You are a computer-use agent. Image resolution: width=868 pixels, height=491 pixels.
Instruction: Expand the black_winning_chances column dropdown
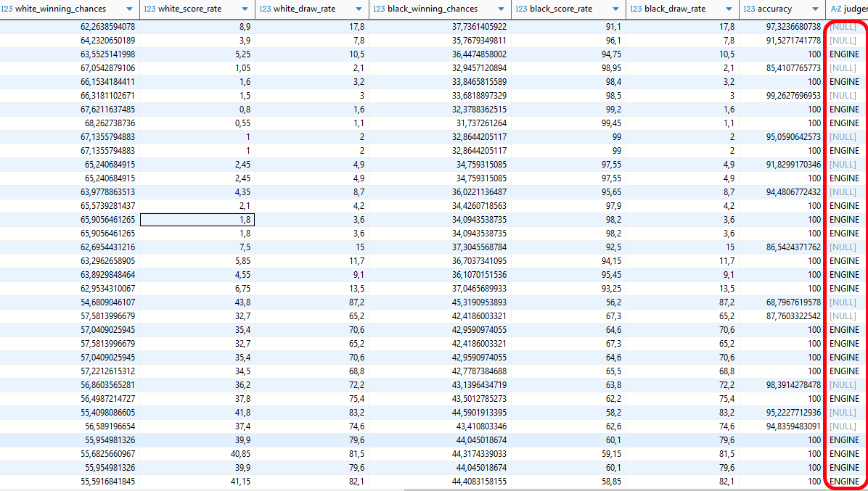(501, 9)
